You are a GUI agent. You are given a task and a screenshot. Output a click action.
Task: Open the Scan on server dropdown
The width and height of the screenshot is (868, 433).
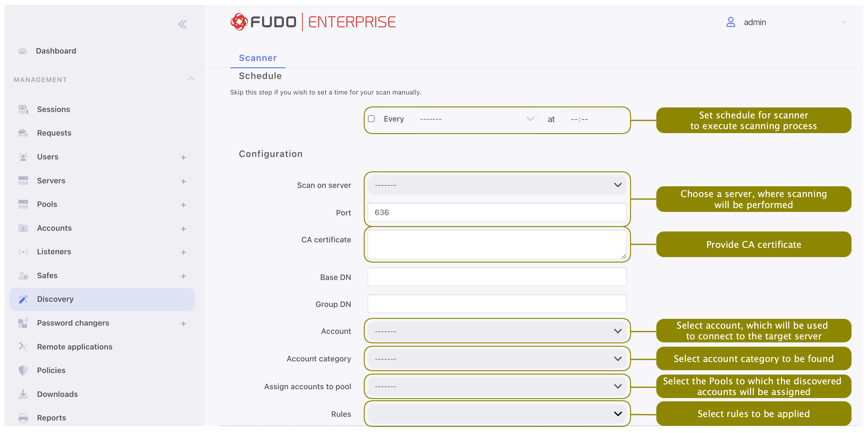click(497, 185)
